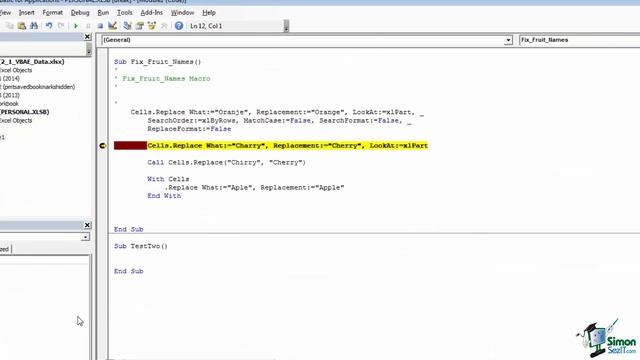
Task: Reset execution with the stop square icon
Action: [x=100, y=26]
